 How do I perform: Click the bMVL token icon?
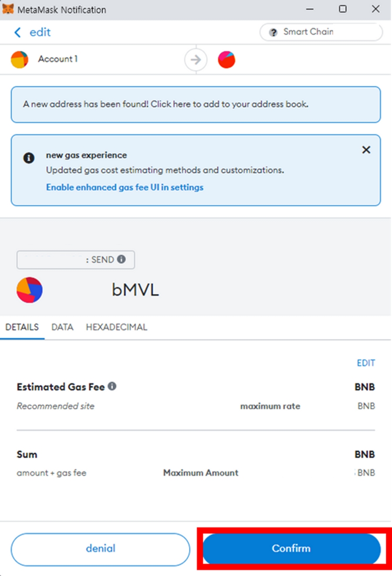coord(30,290)
